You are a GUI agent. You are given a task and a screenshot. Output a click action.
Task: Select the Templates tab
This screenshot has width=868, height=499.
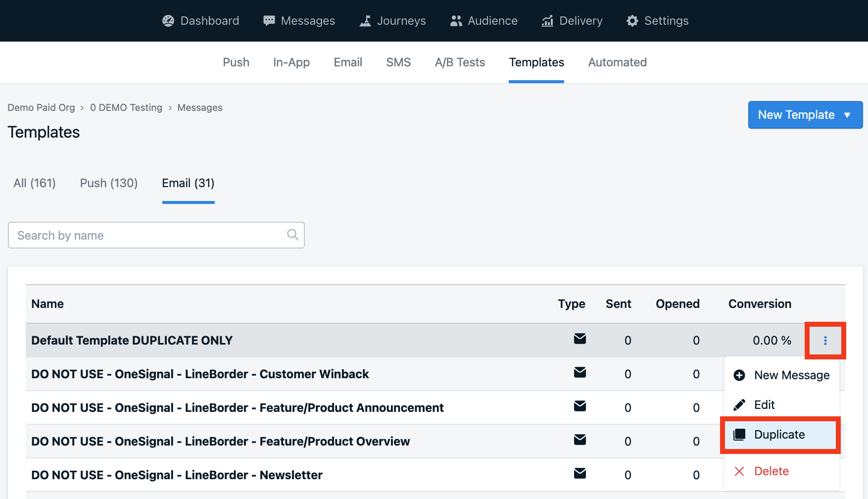536,62
